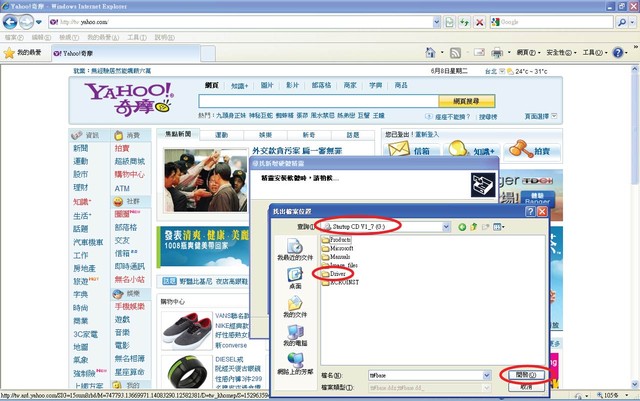Switch to the 運動 news tab
Image resolution: width=640 pixels, height=401 pixels.
point(222,135)
